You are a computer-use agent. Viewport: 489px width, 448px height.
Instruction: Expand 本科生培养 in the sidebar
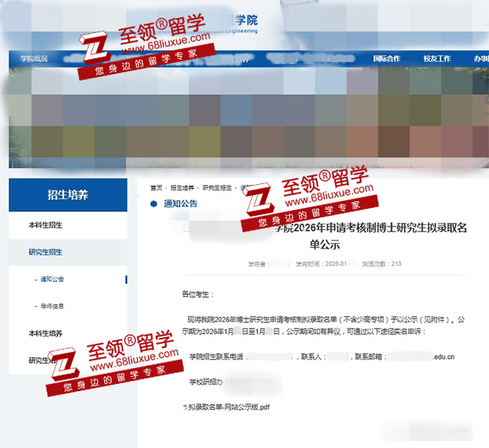coord(45,334)
